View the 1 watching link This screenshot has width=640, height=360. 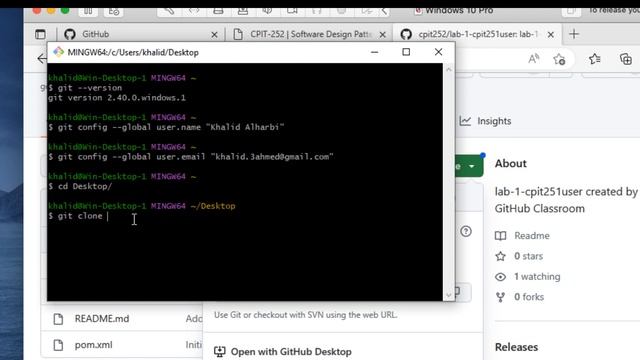[537, 276]
